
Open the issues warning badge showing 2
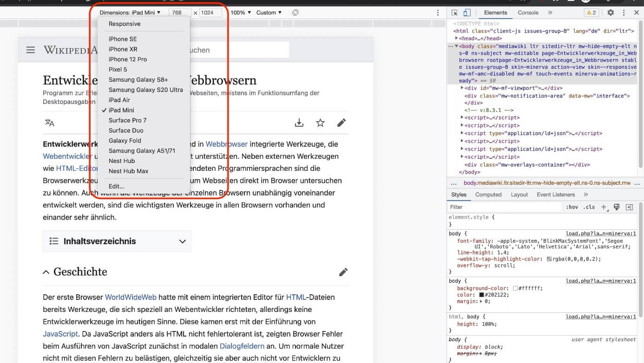[x=591, y=13]
